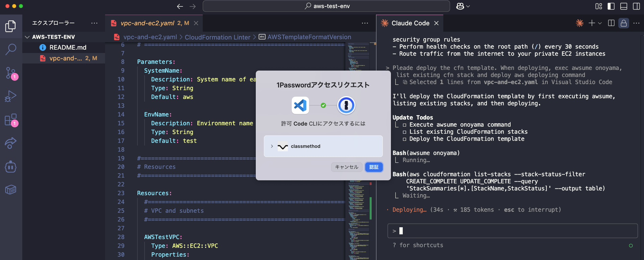The width and height of the screenshot is (644, 260).
Task: Open the Live Share view icon
Action: 11,143
